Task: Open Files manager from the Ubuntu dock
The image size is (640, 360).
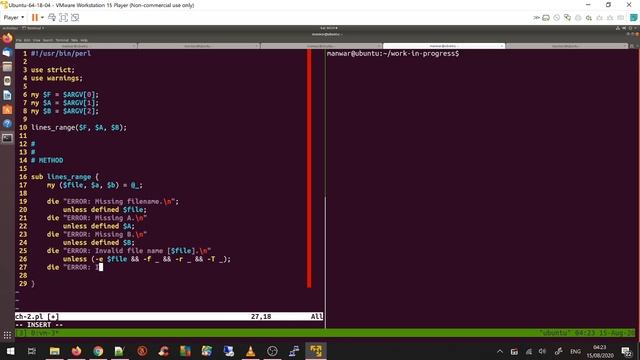Action: [x=7, y=67]
